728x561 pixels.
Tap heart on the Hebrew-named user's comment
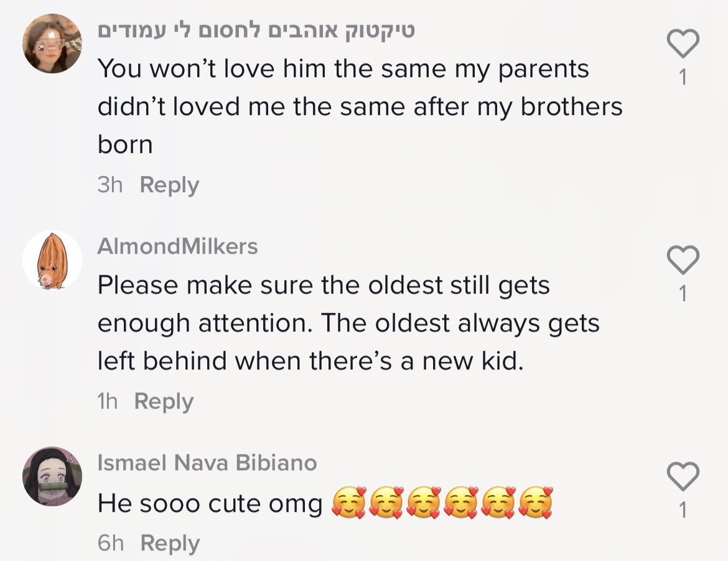[x=683, y=44]
